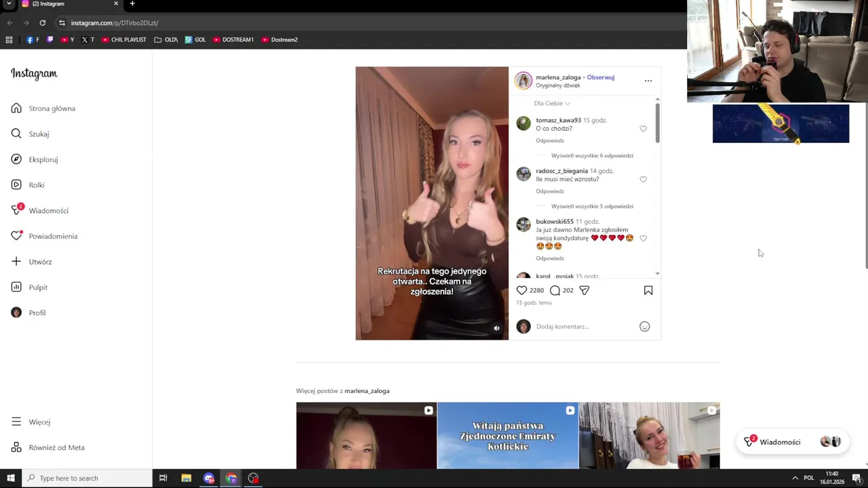This screenshot has height=488, width=868.
Task: Open the Facebook F bookmark
Action: pos(33,40)
